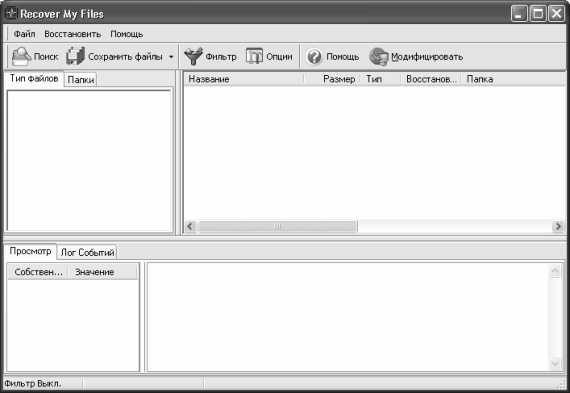Click the horizontal scrollbar right arrow
Image resolution: width=570 pixels, height=393 pixels.
pyautogui.click(x=558, y=226)
